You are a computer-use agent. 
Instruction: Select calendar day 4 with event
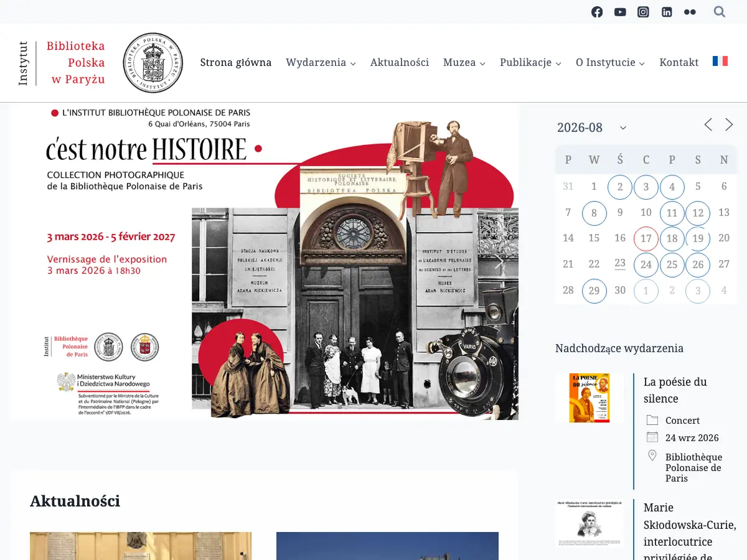[x=672, y=187]
